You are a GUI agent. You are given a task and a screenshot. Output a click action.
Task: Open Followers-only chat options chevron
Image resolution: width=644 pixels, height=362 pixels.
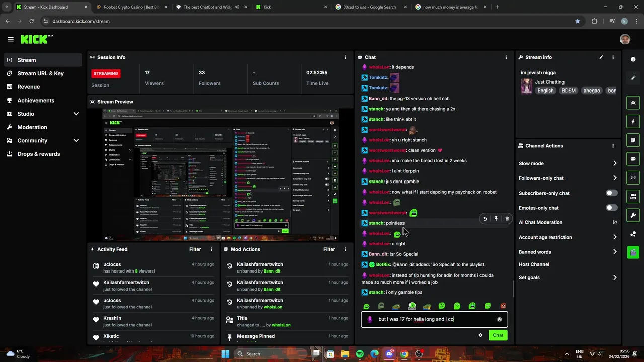pyautogui.click(x=614, y=178)
